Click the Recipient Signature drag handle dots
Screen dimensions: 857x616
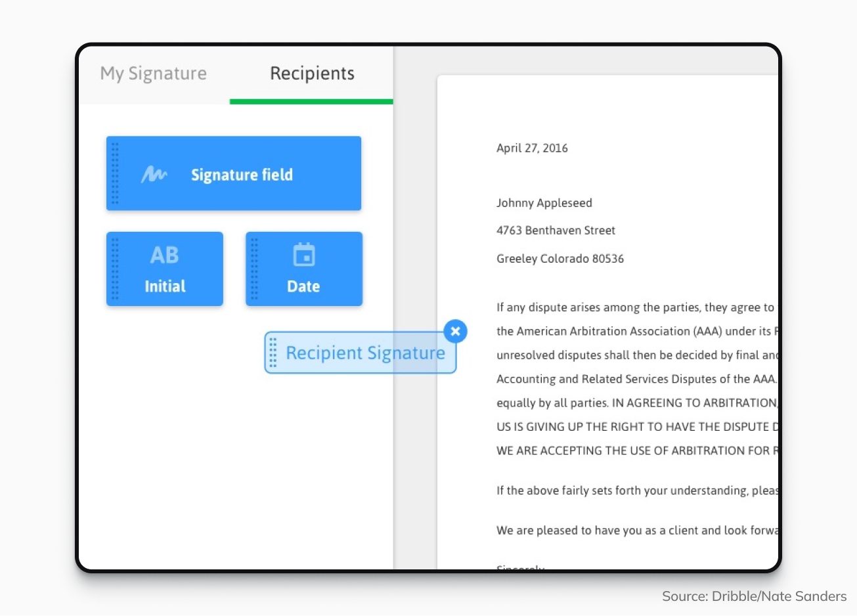[273, 353]
